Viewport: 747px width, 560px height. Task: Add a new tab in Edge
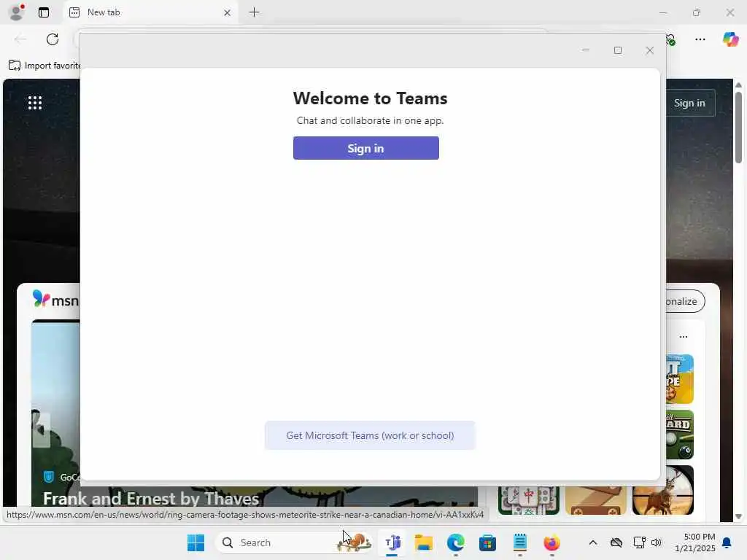255,12
